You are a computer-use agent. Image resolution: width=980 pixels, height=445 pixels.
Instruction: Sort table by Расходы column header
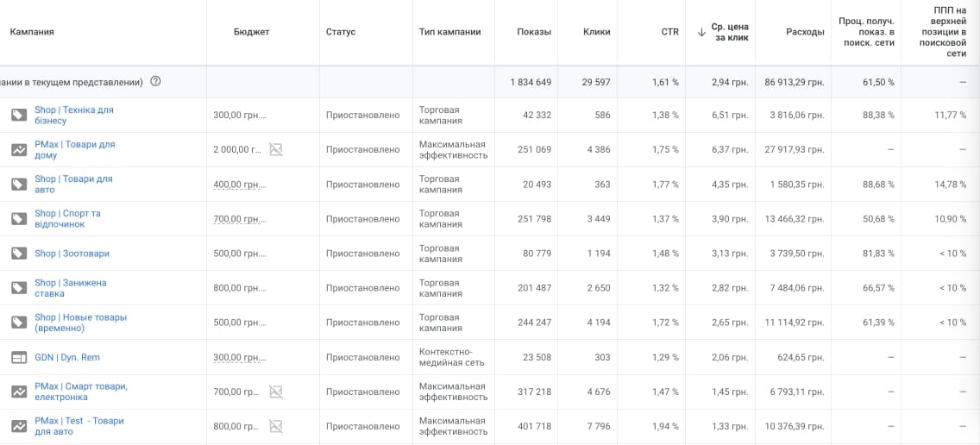(805, 32)
